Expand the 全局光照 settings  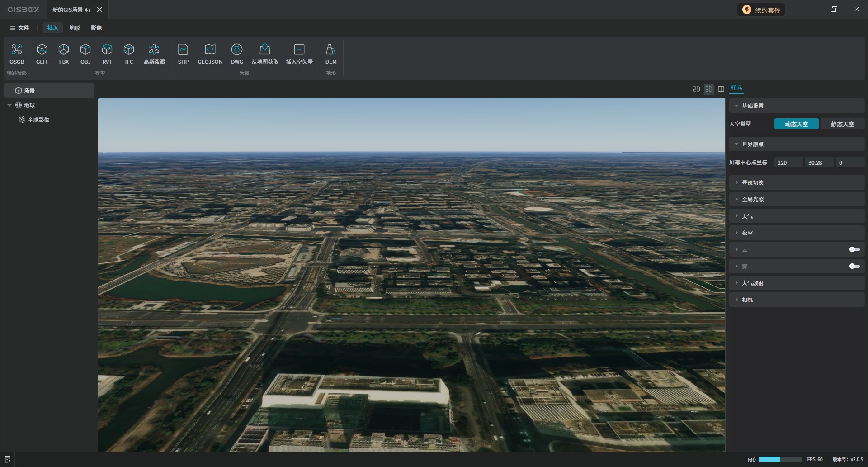point(752,199)
